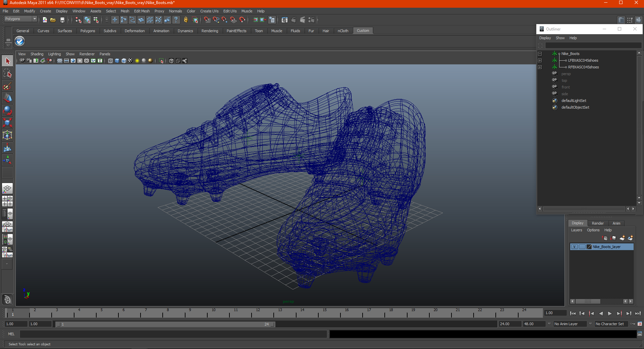
Task: Go to start of playback range
Action: click(x=573, y=313)
